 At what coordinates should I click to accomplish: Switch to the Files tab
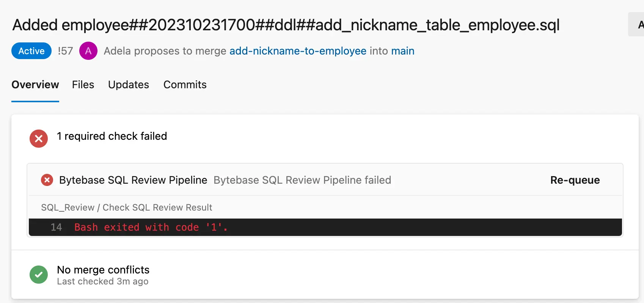(x=83, y=84)
